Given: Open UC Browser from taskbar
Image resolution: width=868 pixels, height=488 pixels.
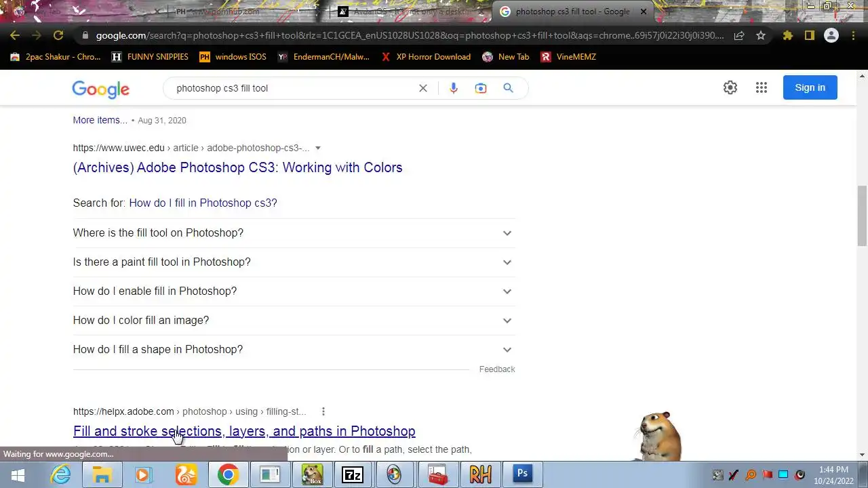Looking at the screenshot, I should 186,475.
